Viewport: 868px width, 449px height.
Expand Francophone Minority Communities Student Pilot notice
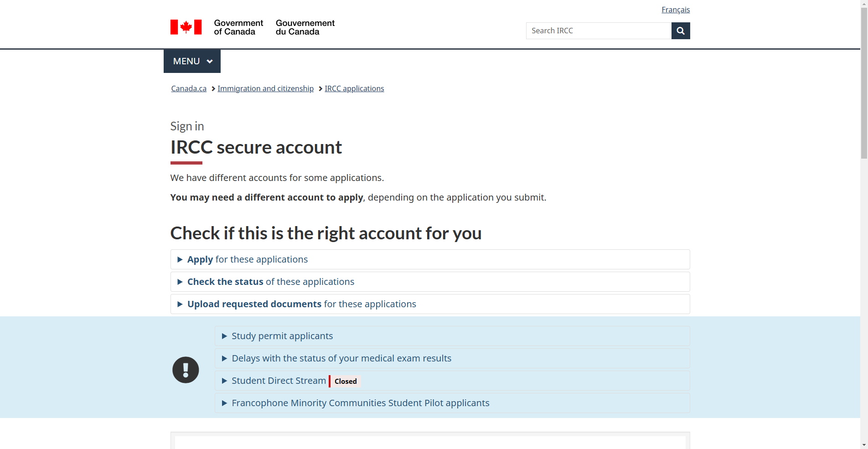[360, 403]
